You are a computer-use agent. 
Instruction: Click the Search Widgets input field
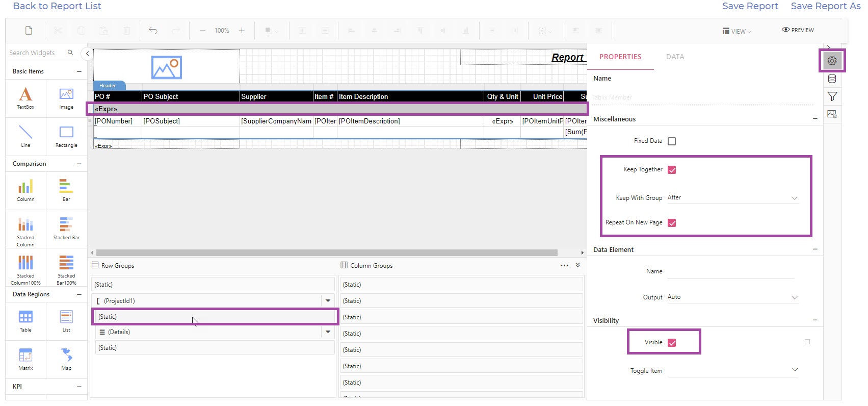[x=37, y=53]
